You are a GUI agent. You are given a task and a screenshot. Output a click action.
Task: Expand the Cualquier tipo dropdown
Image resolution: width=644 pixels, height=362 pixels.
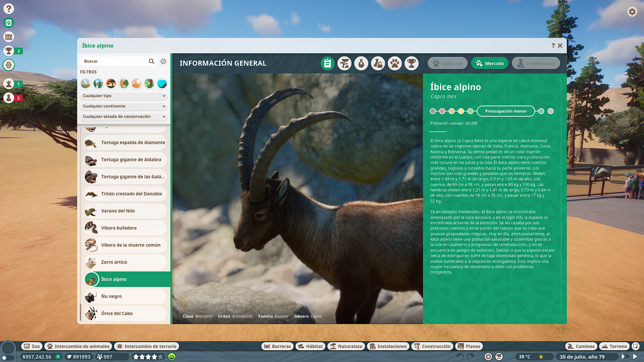coord(124,96)
